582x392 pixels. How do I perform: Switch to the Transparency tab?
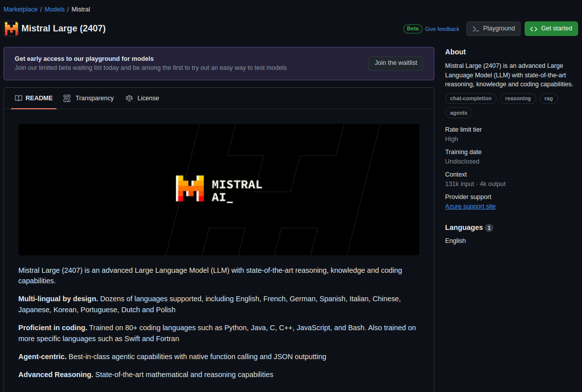(94, 98)
